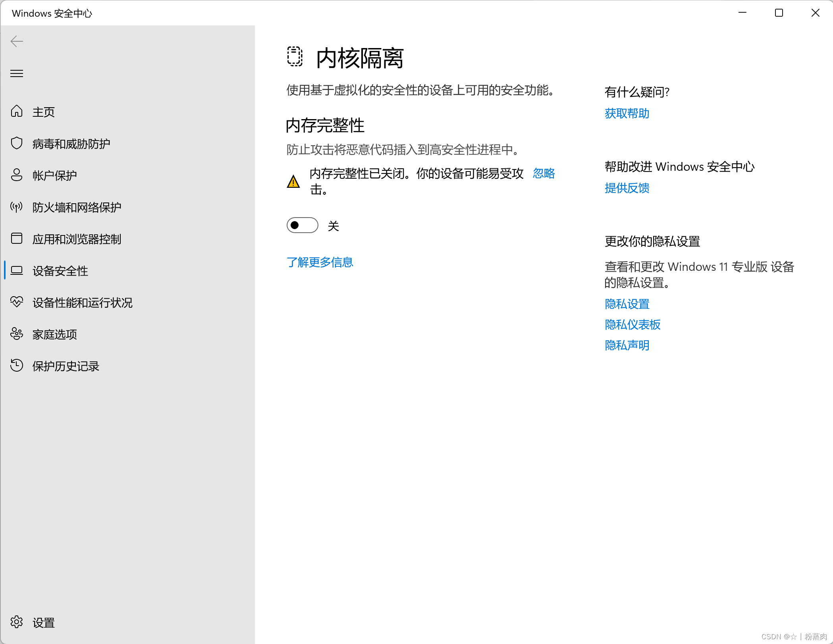Open the 了解更多信息 link

tap(320, 262)
